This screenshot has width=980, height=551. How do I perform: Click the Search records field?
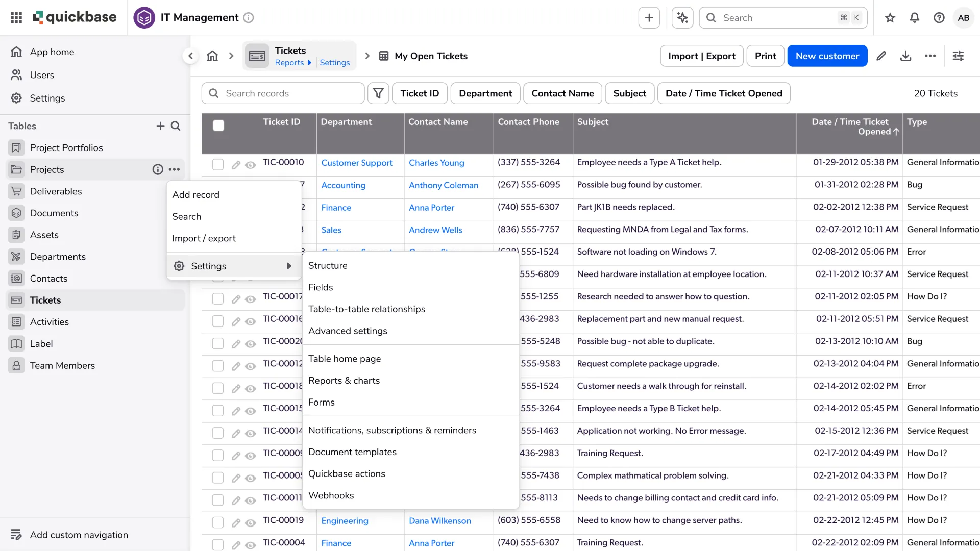point(283,93)
